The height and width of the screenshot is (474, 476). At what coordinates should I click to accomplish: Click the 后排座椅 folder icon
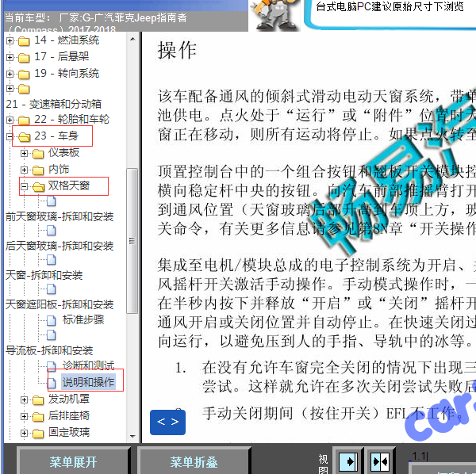[38, 417]
